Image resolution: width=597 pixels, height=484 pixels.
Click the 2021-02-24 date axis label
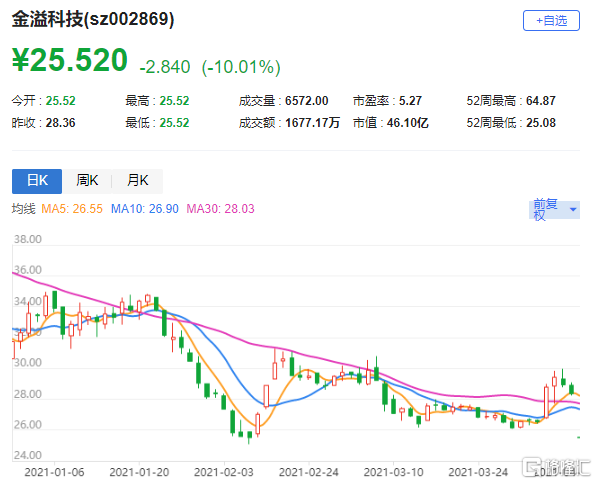pyautogui.click(x=308, y=473)
